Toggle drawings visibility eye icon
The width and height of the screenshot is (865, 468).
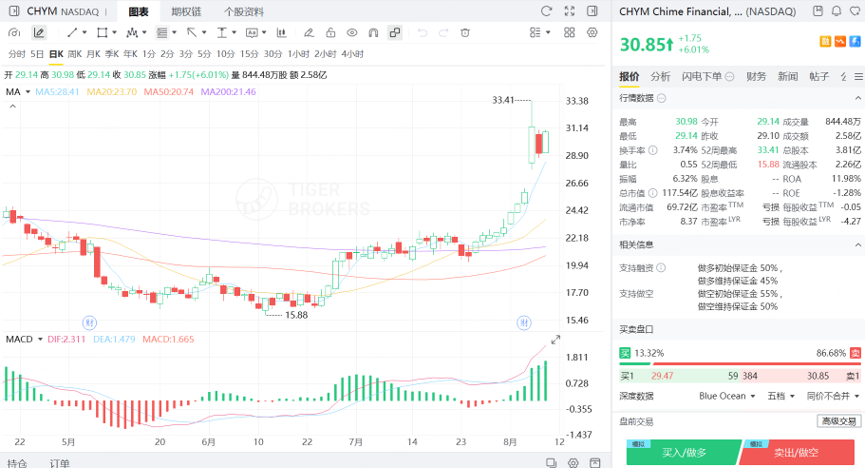coord(352,33)
